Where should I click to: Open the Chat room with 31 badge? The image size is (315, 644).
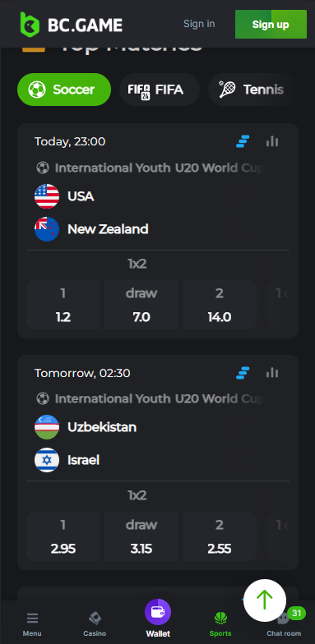click(x=284, y=624)
